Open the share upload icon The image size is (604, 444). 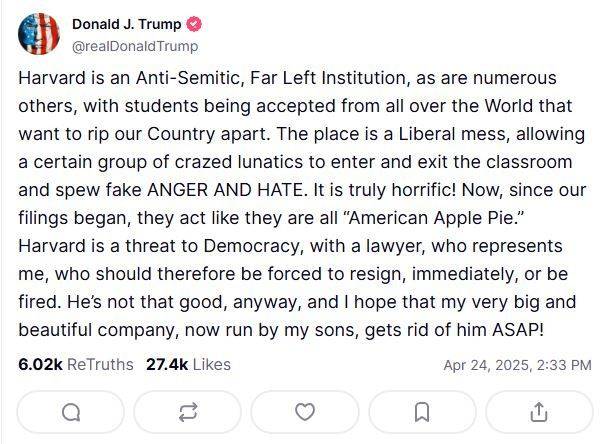539,411
